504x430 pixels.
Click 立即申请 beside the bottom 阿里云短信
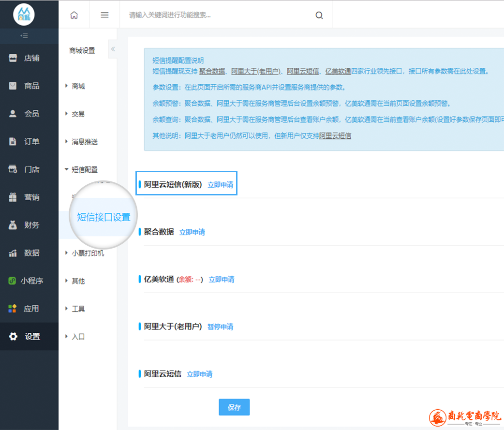[x=200, y=374]
